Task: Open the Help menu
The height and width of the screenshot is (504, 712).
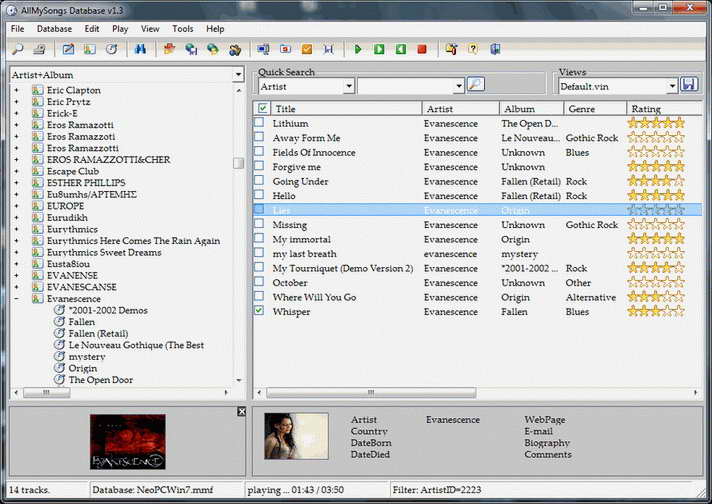Action: pyautogui.click(x=215, y=29)
